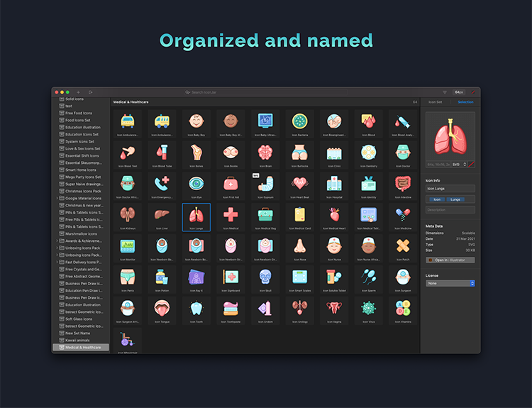Expand the Google Material icons group
Image resolution: width=532 pixels, height=408 pixels.
tap(57, 198)
